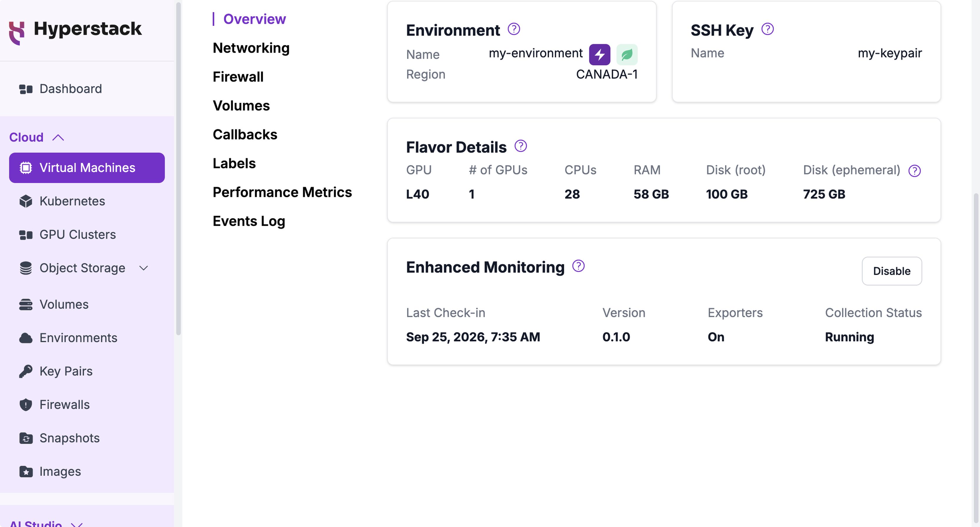This screenshot has width=980, height=527.
Task: Click the Dashboard sidebar icon
Action: [26, 89]
